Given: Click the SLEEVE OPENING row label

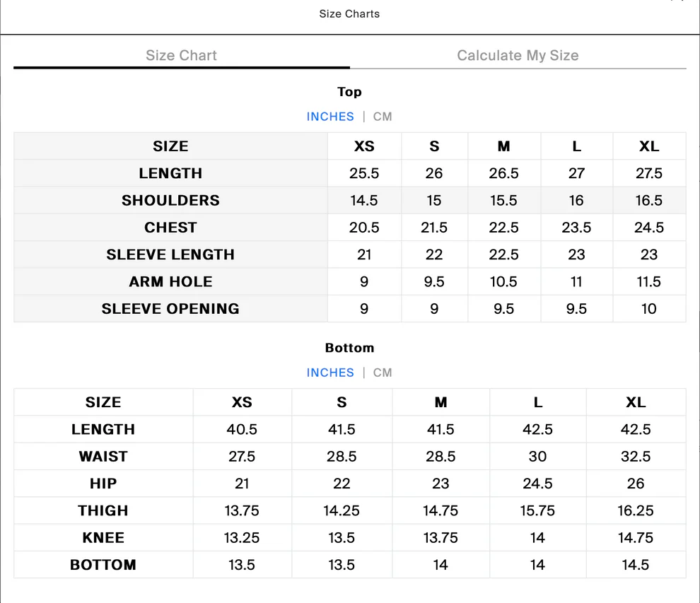Looking at the screenshot, I should coord(170,309).
